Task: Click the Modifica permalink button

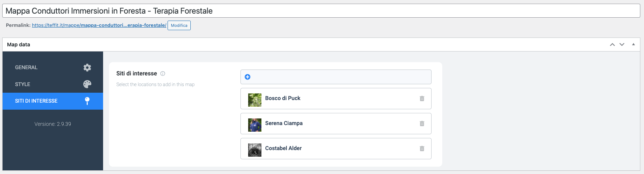Action: click(179, 25)
